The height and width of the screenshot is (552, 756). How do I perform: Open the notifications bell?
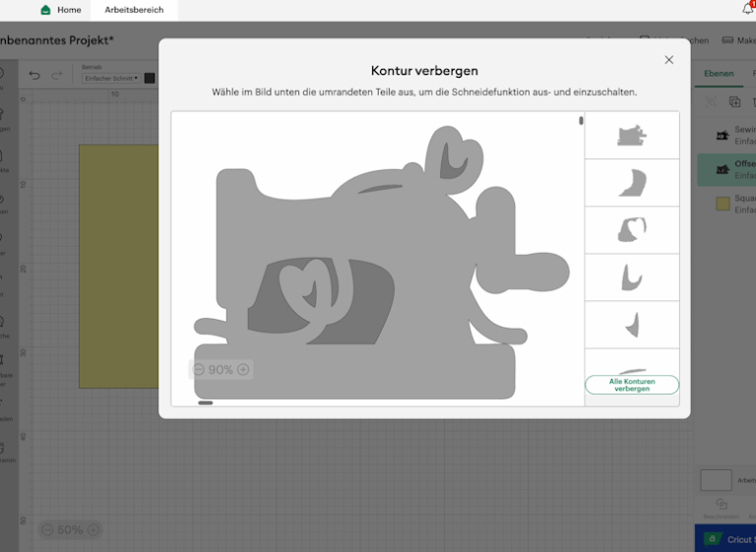pos(747,9)
